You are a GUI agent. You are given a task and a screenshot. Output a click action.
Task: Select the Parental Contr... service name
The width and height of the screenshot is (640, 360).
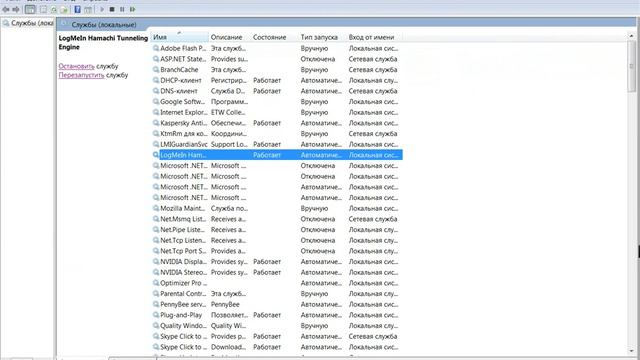point(183,294)
